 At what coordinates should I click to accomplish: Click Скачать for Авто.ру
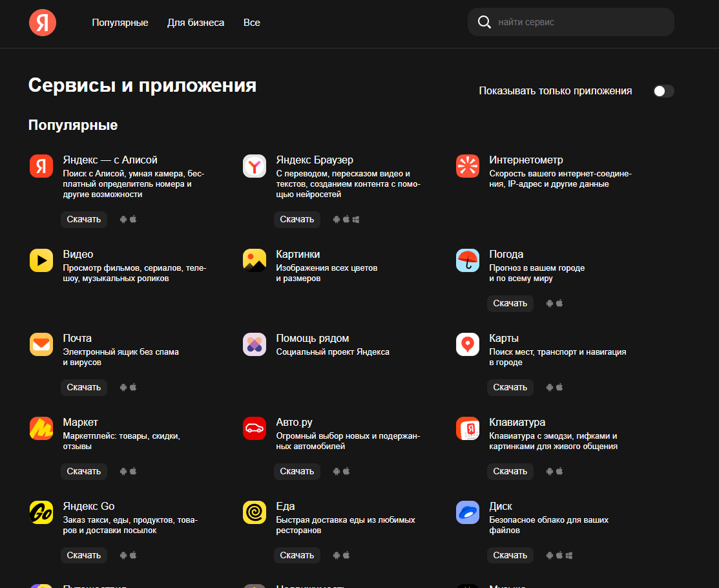click(297, 471)
